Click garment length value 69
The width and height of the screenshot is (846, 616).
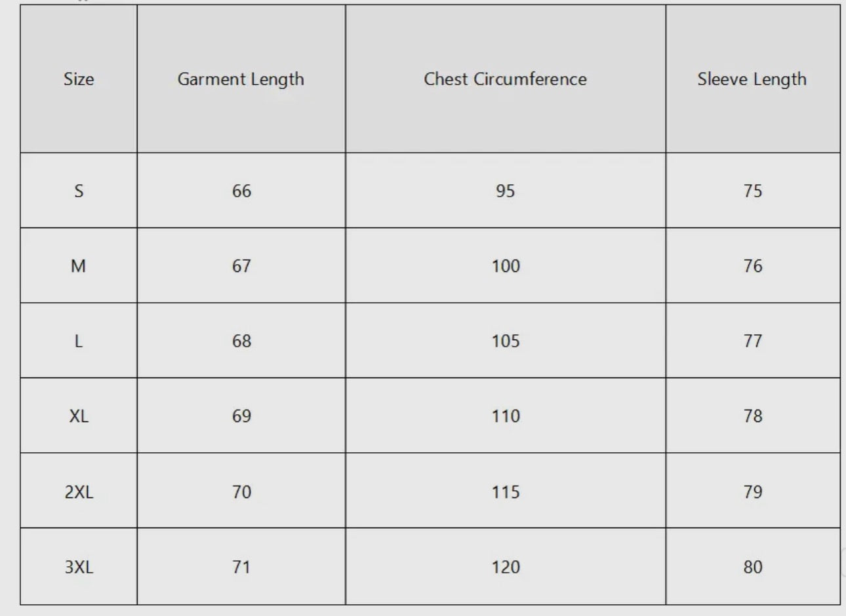241,416
